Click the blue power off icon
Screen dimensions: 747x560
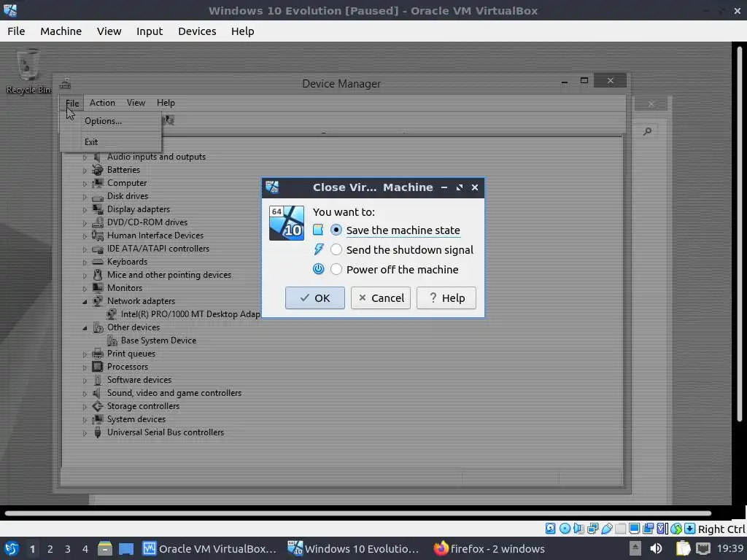point(318,269)
